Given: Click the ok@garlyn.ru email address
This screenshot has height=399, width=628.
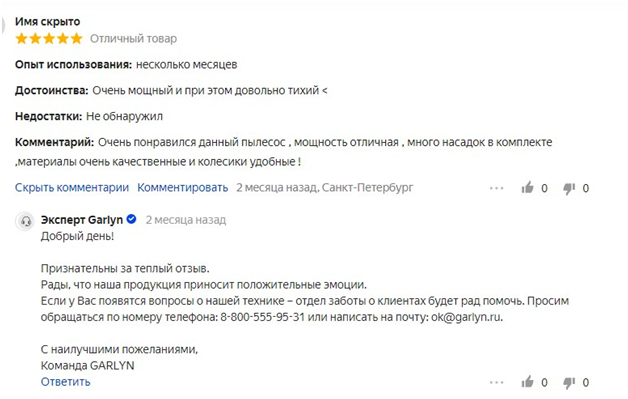Looking at the screenshot, I should pos(466,317).
